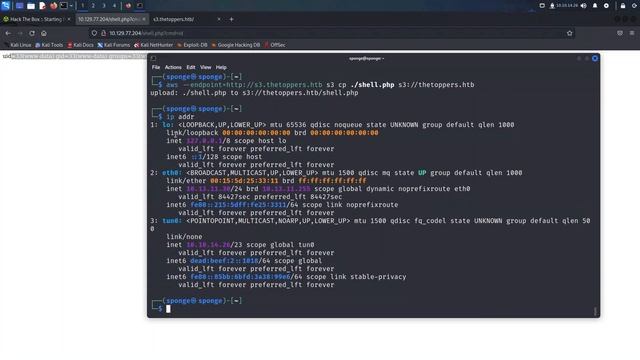Open a new browser tab
640x360 pixels.
coord(231,19)
